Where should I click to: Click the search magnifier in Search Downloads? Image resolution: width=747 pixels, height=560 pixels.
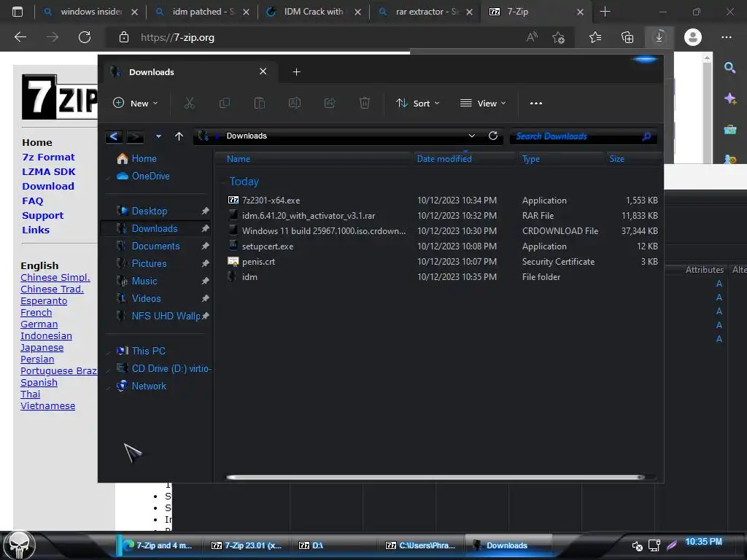click(646, 136)
